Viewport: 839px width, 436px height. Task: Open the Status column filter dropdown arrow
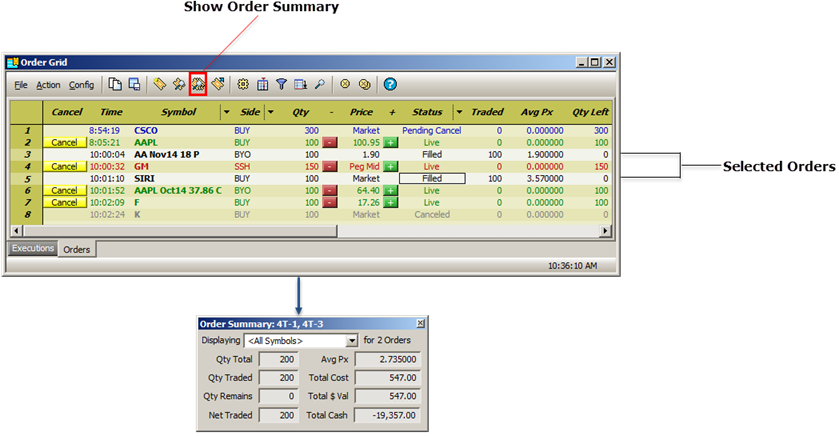pos(459,112)
